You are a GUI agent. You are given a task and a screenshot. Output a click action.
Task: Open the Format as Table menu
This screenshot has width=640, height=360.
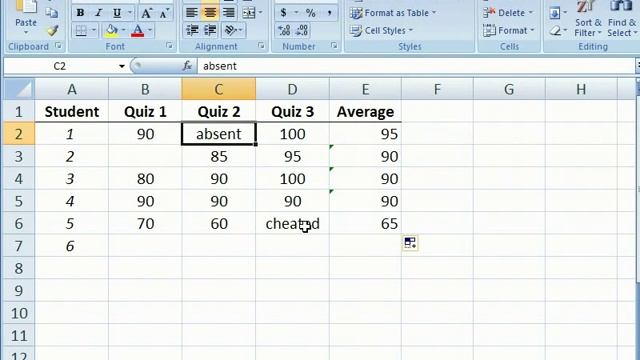pos(393,13)
